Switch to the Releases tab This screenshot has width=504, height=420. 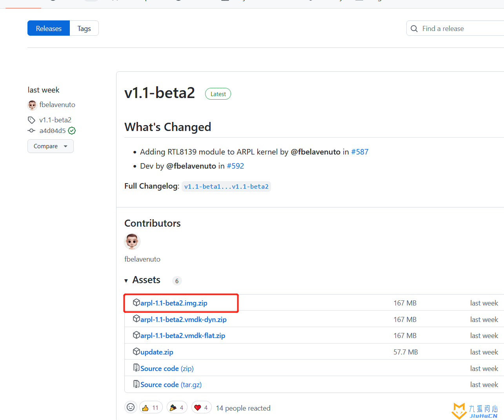coord(49,28)
